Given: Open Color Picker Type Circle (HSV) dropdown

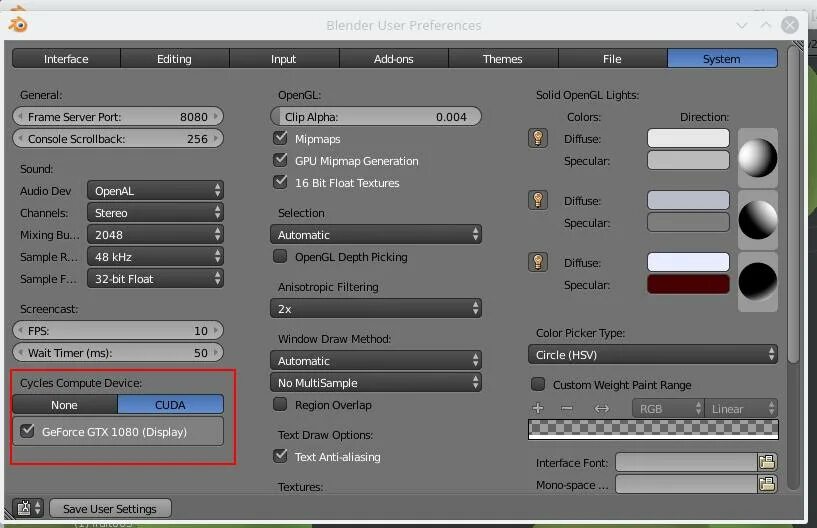Looking at the screenshot, I should [x=653, y=354].
